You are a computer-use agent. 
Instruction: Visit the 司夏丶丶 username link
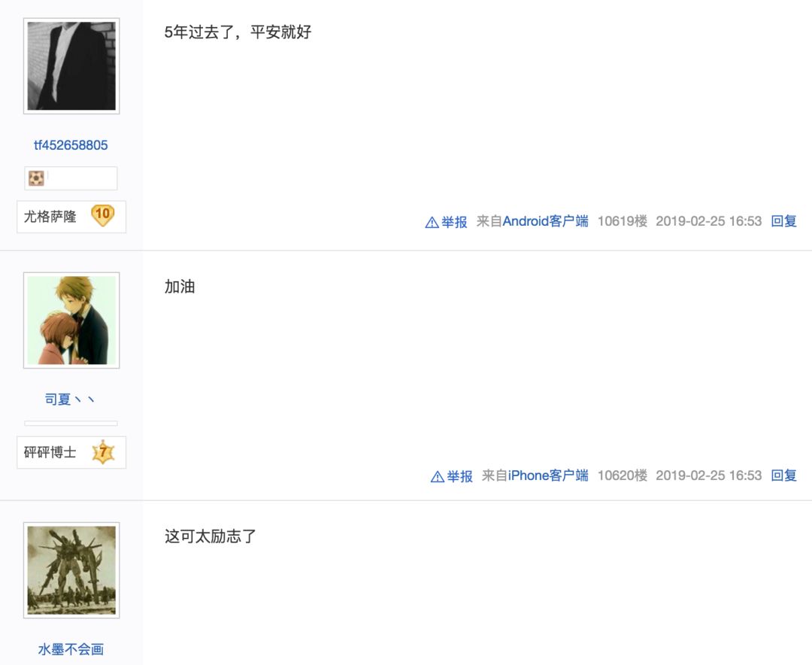pyautogui.click(x=70, y=399)
